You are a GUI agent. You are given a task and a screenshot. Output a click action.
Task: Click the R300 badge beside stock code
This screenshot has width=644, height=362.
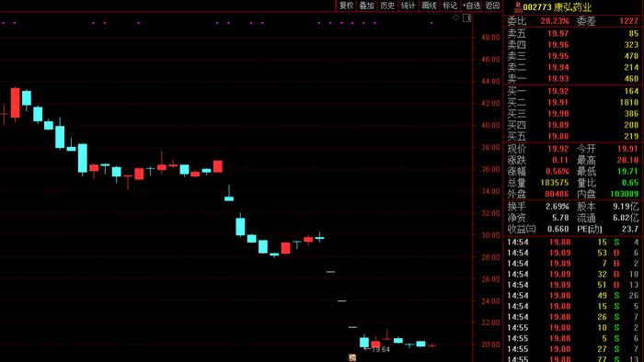coord(518,7)
